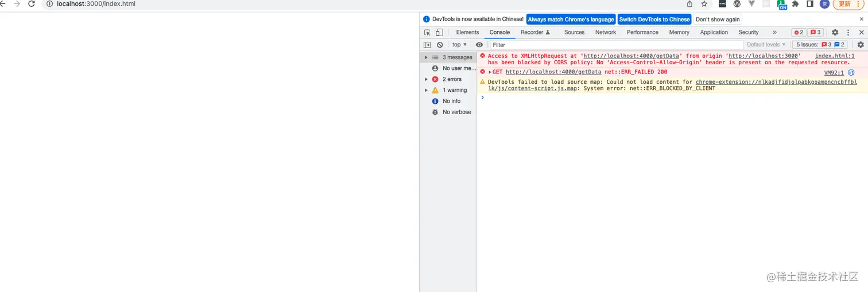Toggle the device toolbar icon
The image size is (868, 292).
(x=439, y=33)
